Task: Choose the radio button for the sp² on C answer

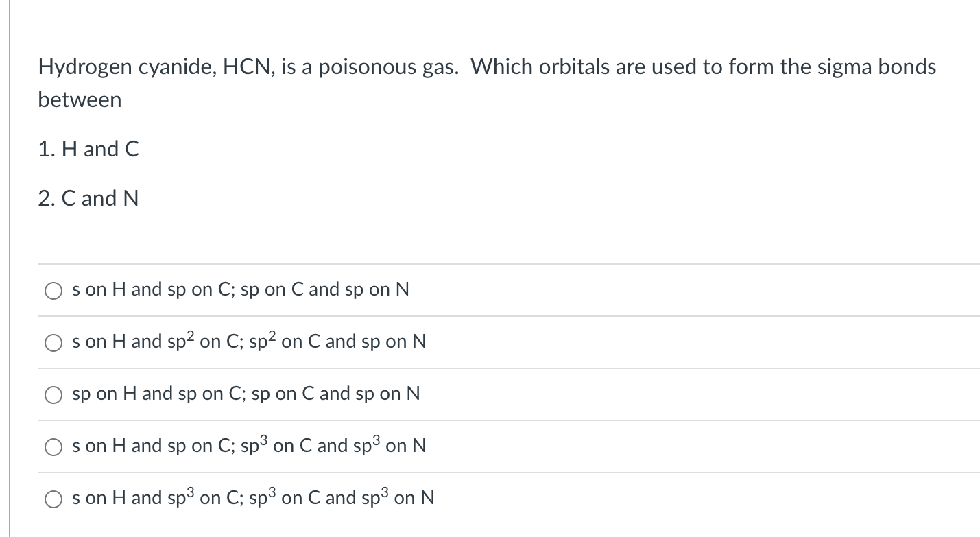Action: (54, 344)
